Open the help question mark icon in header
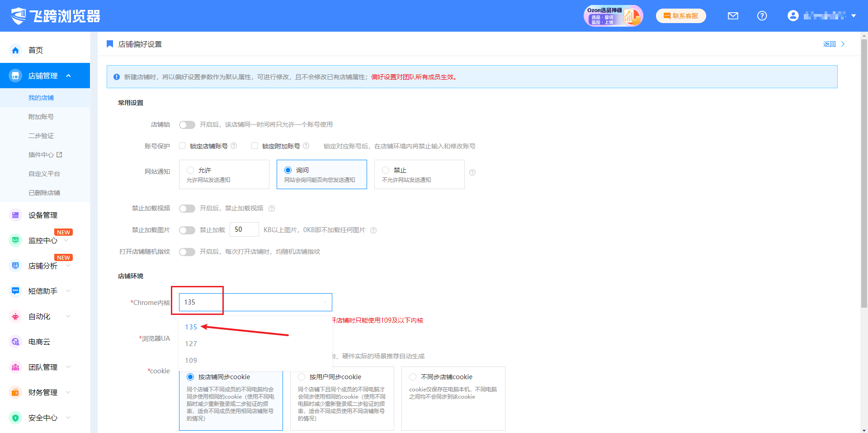 pos(762,16)
